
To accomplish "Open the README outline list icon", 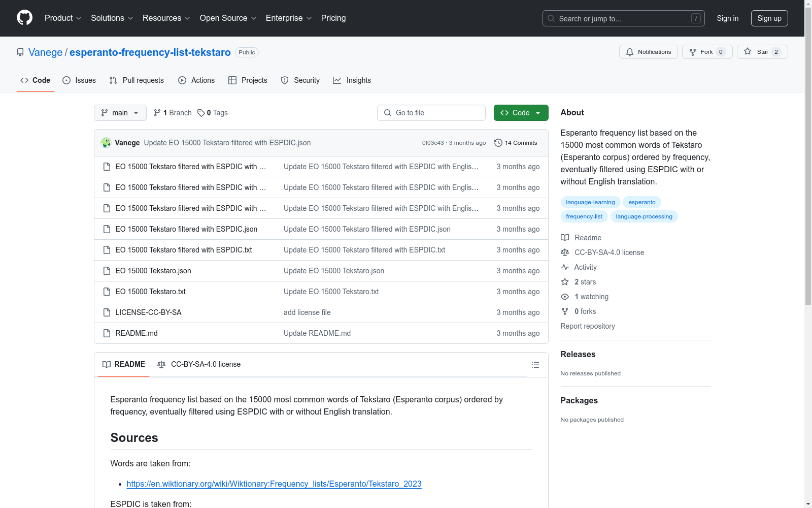I will pos(535,365).
